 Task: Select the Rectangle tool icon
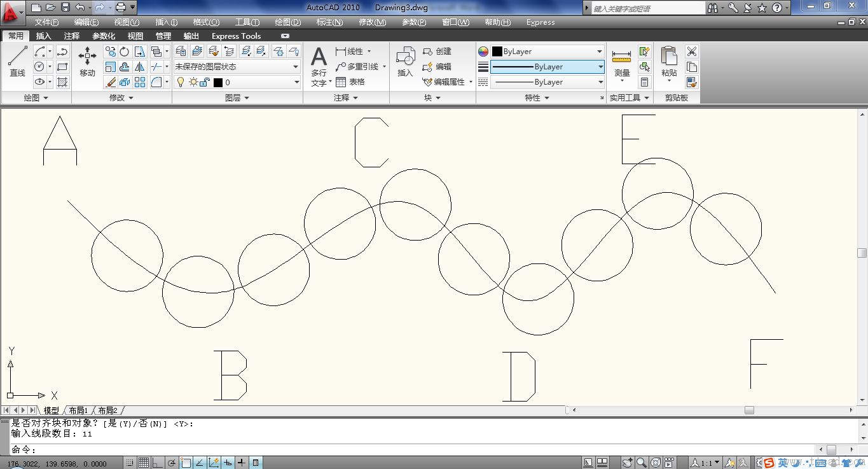click(x=62, y=66)
